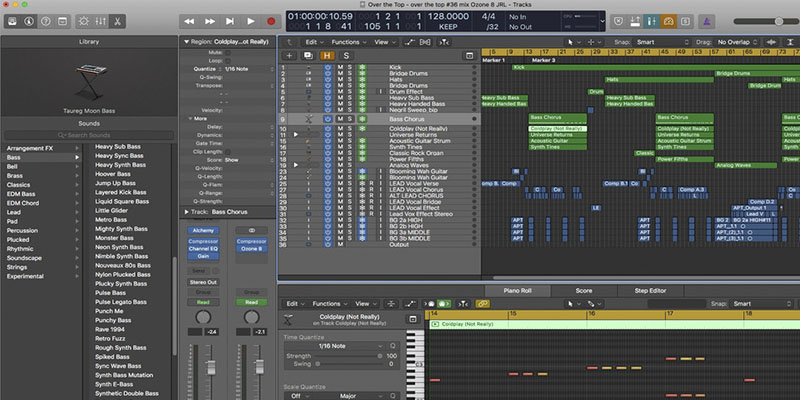The height and width of the screenshot is (400, 800).
Task: Open the Library button in the control bar
Action: 12,21
